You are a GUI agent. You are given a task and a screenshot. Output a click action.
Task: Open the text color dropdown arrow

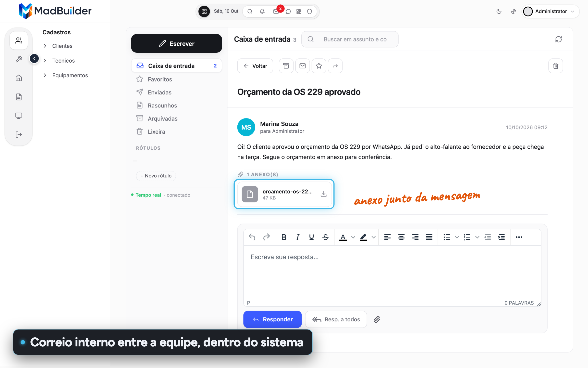pyautogui.click(x=353, y=237)
